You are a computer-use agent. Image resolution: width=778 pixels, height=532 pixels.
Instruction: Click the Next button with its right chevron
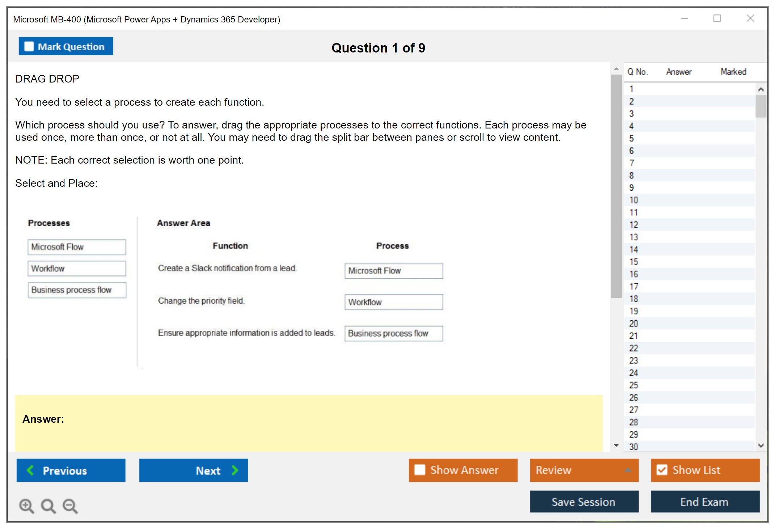coord(194,470)
